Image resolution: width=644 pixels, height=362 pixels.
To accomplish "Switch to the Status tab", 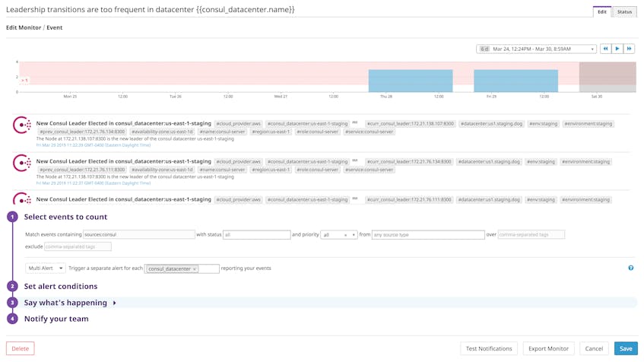I will tap(624, 11).
